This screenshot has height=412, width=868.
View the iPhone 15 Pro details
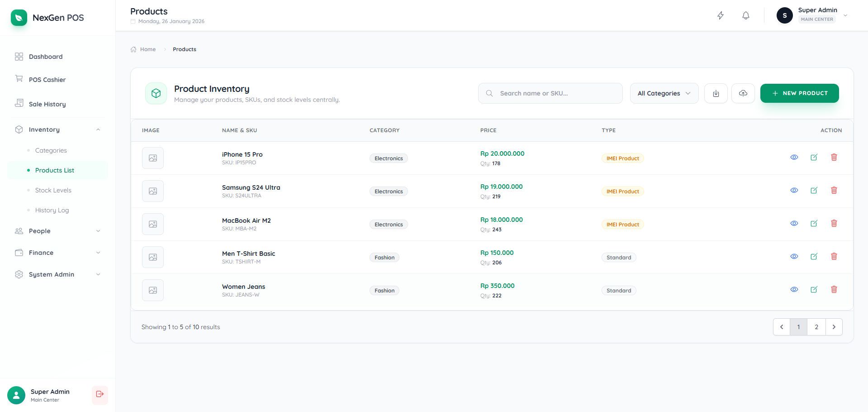pyautogui.click(x=794, y=157)
